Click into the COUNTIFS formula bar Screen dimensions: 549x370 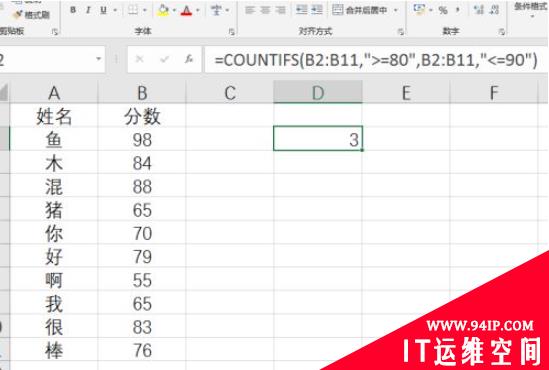(x=377, y=60)
